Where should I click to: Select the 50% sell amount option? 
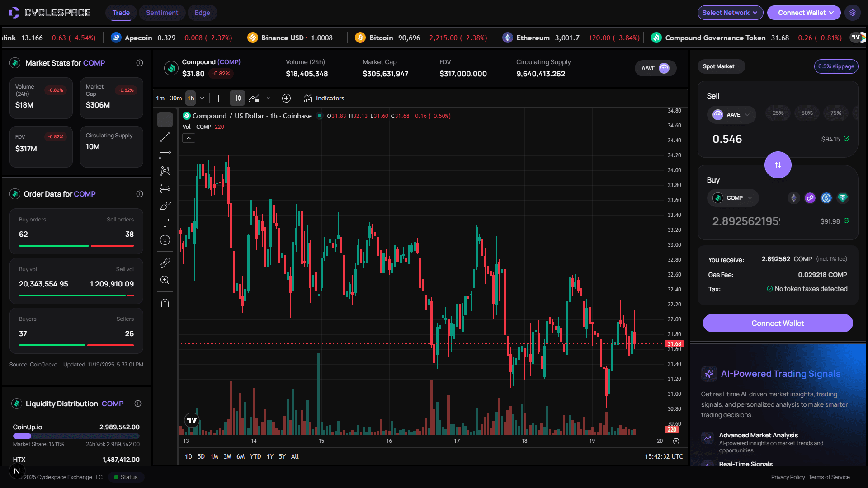point(807,113)
